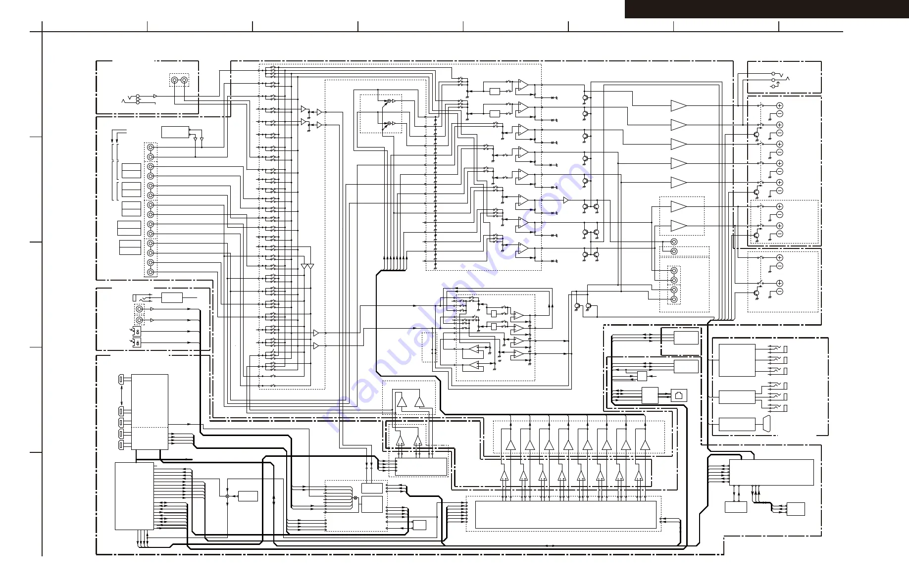
Task: Click the topmost HDMI connector symbol
Action: tap(121, 380)
